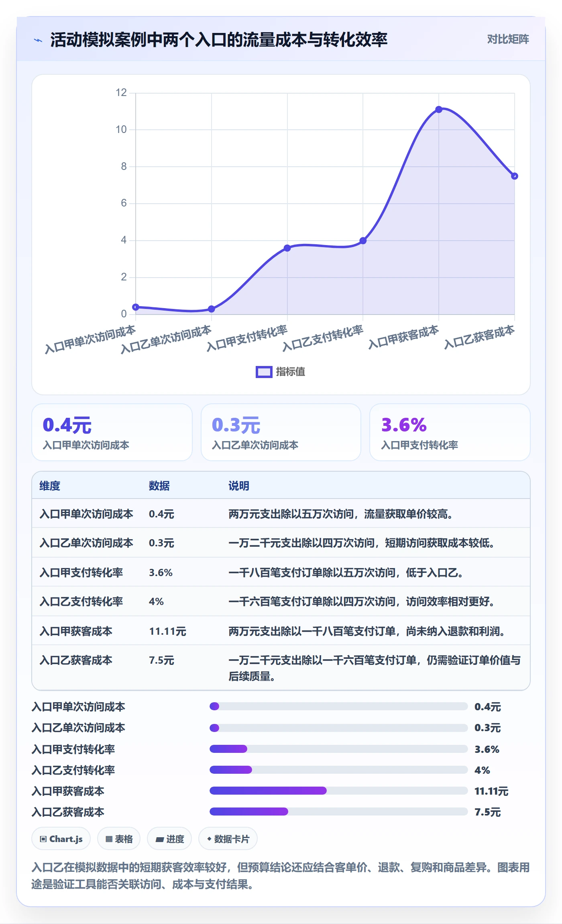Click the 入口甲单次访问成本 progress bar
This screenshot has height=924, width=562.
(x=338, y=706)
